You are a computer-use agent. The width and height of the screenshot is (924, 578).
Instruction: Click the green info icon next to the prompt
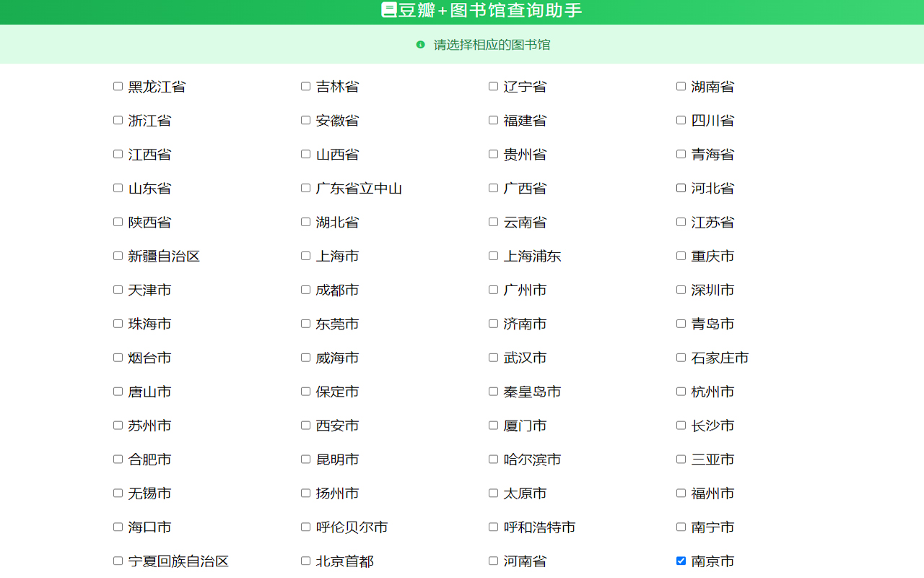point(422,44)
